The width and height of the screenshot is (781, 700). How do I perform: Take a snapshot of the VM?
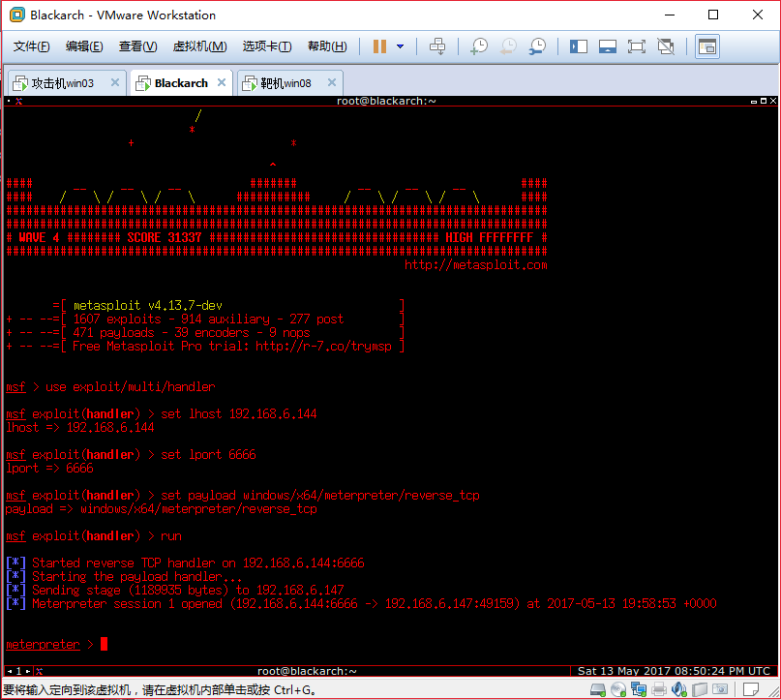pyautogui.click(x=479, y=46)
